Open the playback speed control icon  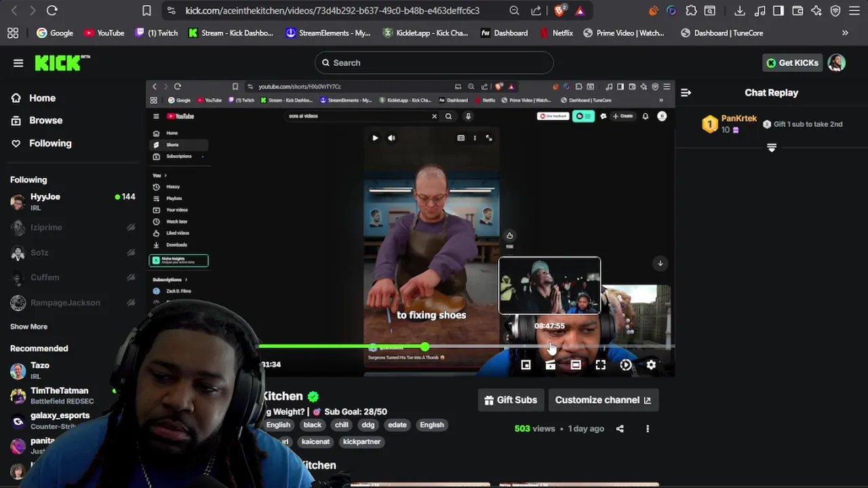[x=626, y=365]
